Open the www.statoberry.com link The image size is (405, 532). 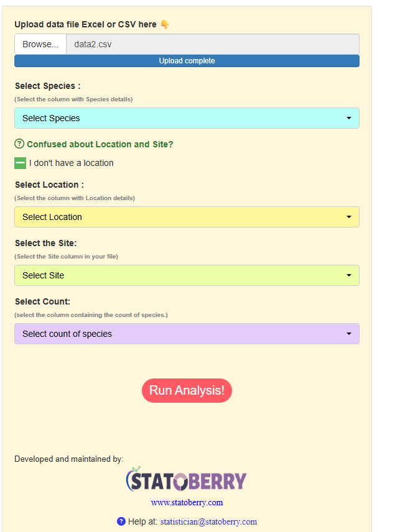coord(187,503)
